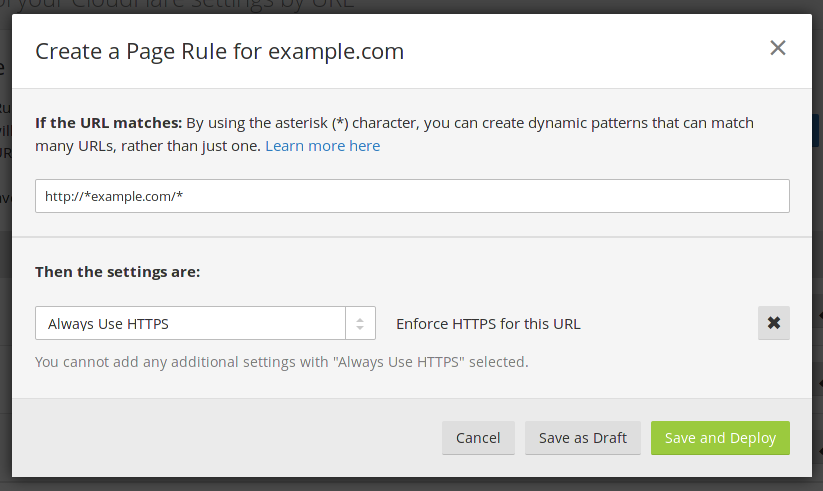Click the 'Always Use HTTPS' selected value text
Screen dimensions: 823x491
(x=108, y=324)
